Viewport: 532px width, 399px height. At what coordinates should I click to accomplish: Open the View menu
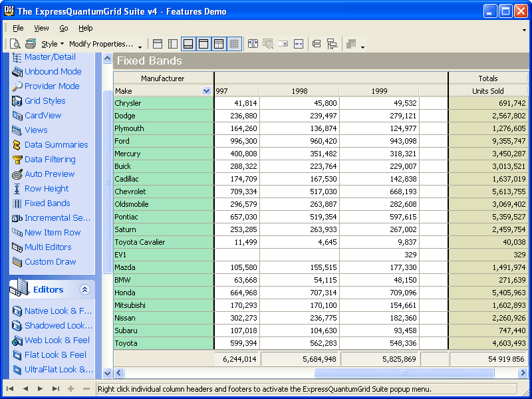coord(41,28)
